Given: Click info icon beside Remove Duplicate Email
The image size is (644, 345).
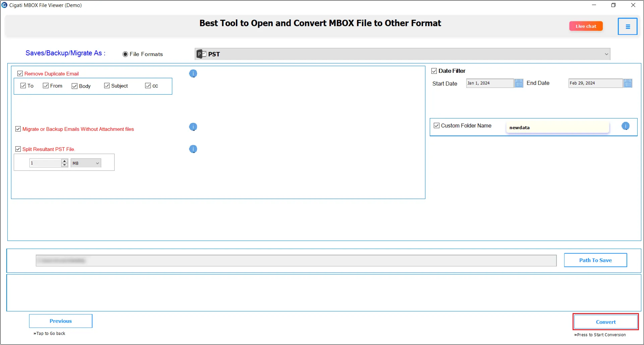Looking at the screenshot, I should pyautogui.click(x=193, y=73).
